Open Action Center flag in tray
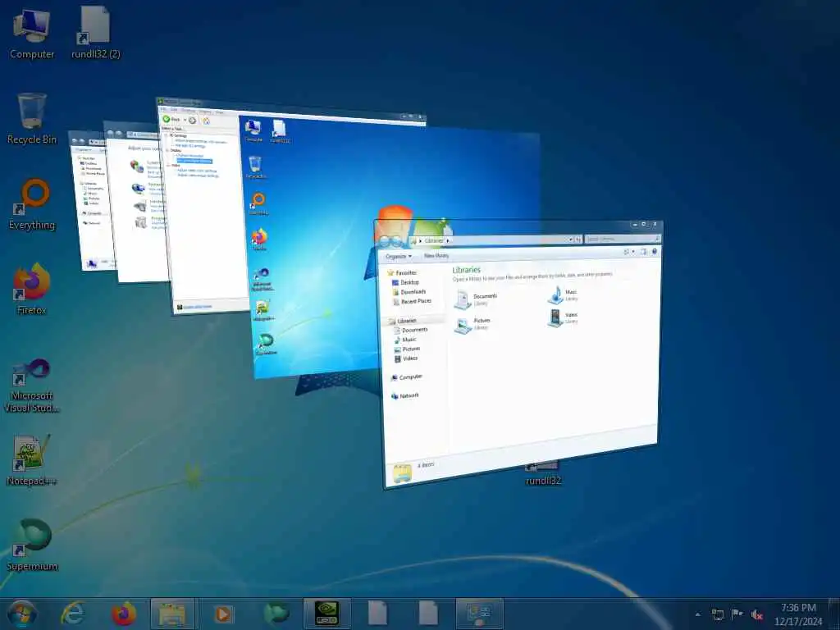This screenshot has height=630, width=840. [x=737, y=614]
